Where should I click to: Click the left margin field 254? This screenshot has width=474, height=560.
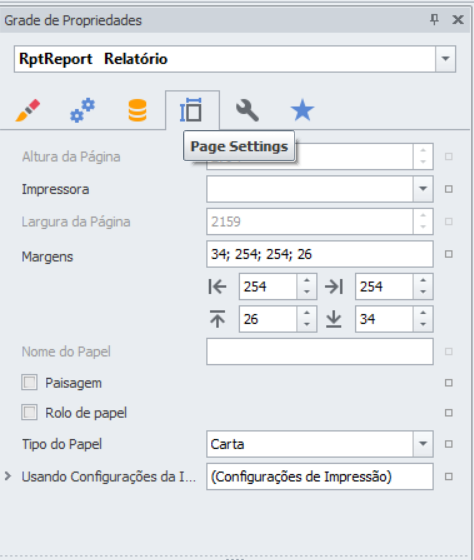268,286
